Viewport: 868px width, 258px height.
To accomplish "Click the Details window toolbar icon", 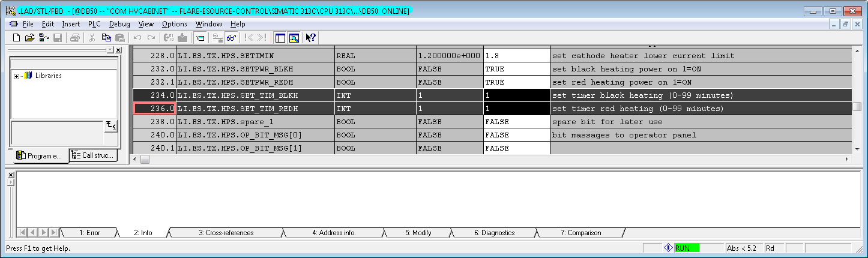I will click(x=294, y=38).
